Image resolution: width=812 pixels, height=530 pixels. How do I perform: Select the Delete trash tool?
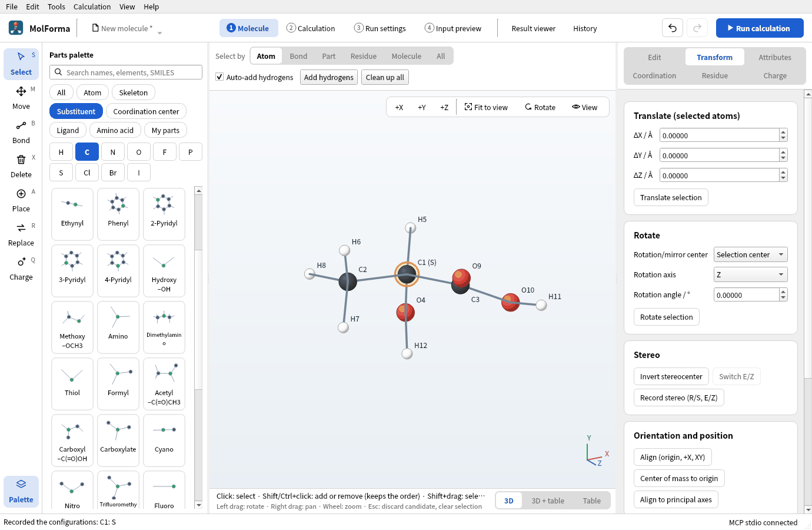21,166
